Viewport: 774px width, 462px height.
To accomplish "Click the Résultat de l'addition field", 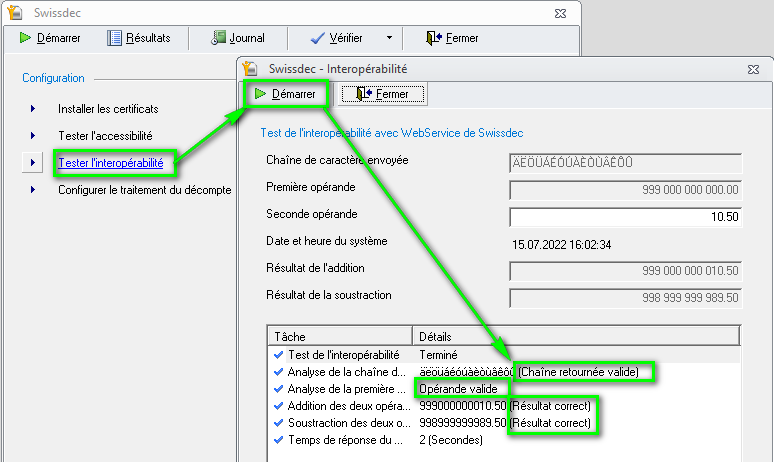I will 625,271.
